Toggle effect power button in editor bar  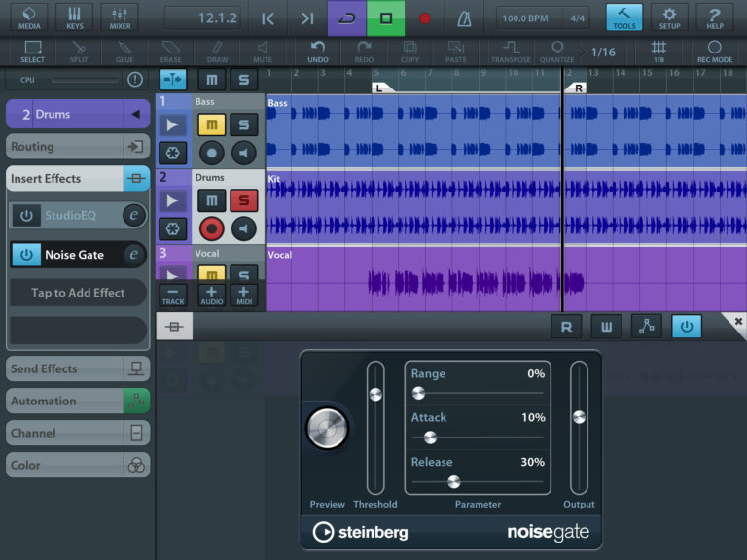tap(687, 327)
